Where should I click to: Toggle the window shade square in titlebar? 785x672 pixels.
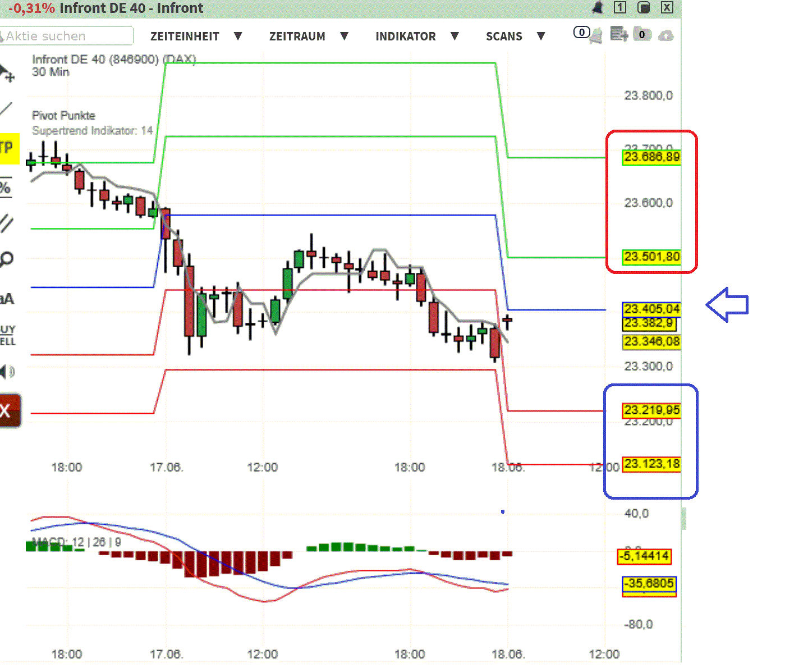[643, 8]
